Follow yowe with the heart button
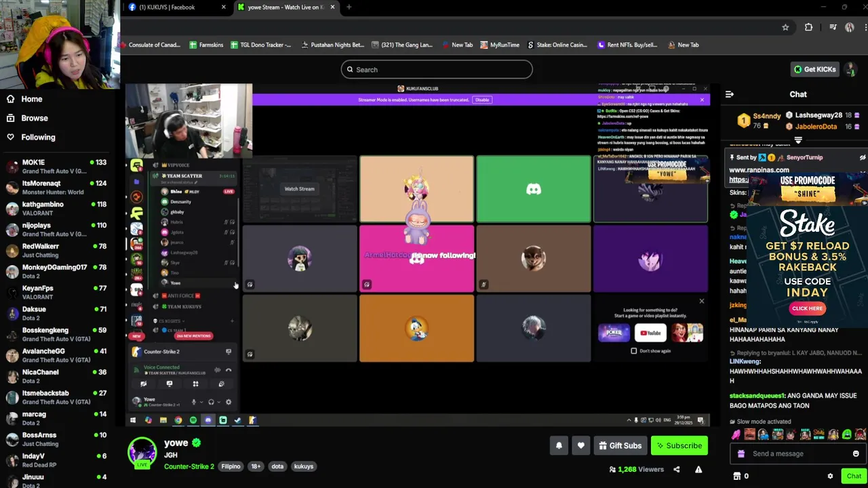This screenshot has width=868, height=488. (580, 445)
